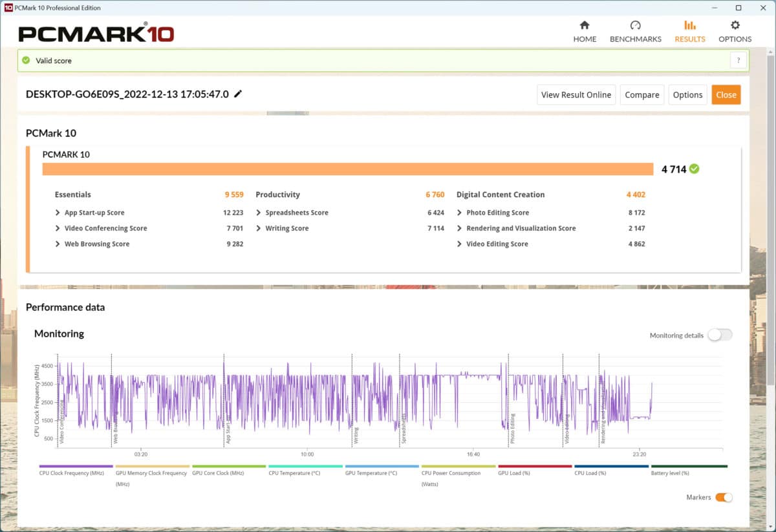
Task: Expand App Start-up Score details
Action: [x=58, y=213]
